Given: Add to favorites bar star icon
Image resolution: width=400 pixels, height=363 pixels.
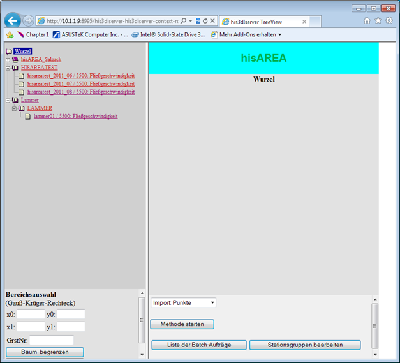Looking at the screenshot, I should (x=10, y=35).
